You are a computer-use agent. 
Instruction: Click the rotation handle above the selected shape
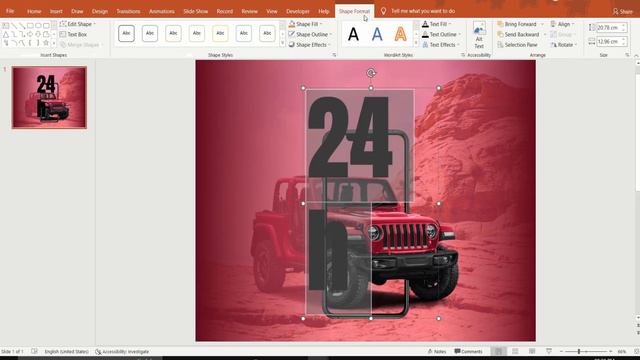[371, 73]
